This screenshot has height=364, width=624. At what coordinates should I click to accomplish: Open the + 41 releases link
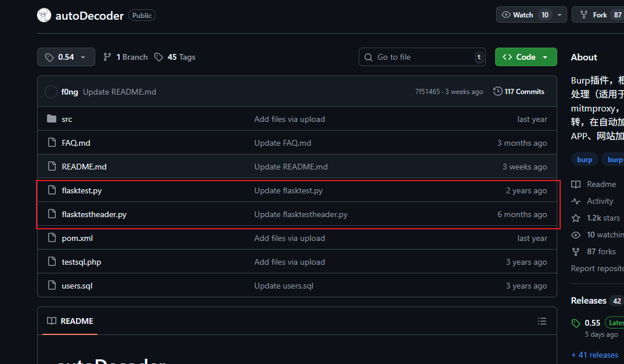(x=594, y=355)
